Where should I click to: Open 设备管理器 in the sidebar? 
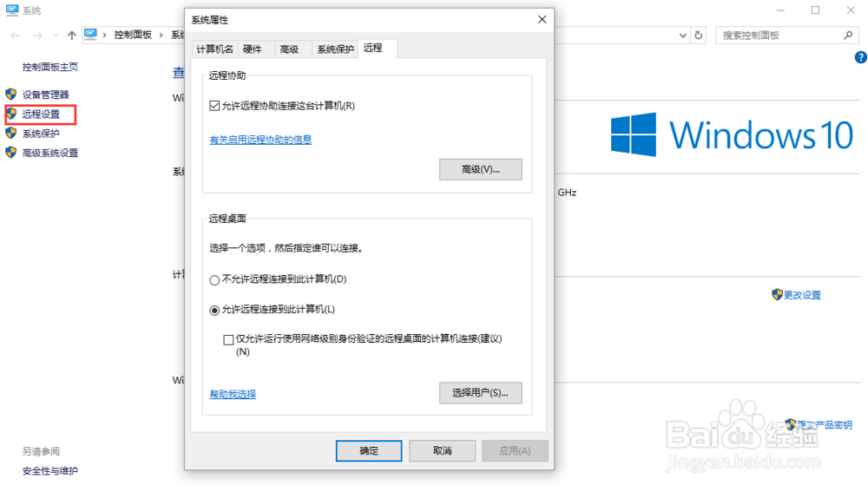click(45, 95)
